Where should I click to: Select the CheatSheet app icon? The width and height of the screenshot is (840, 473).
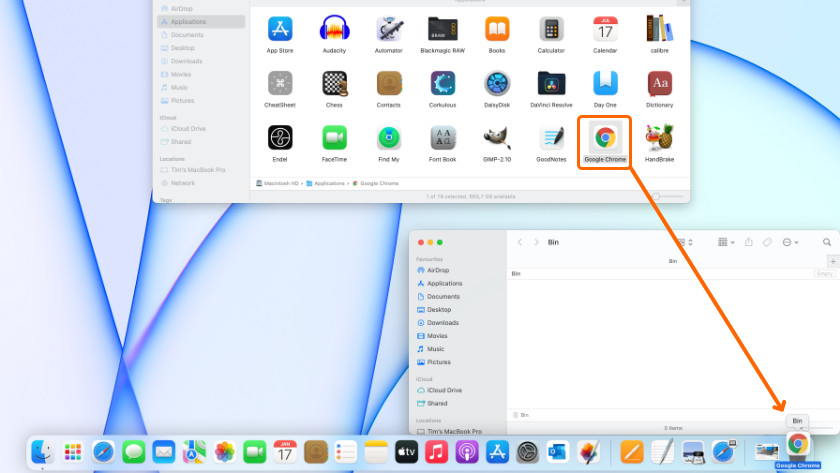click(280, 84)
